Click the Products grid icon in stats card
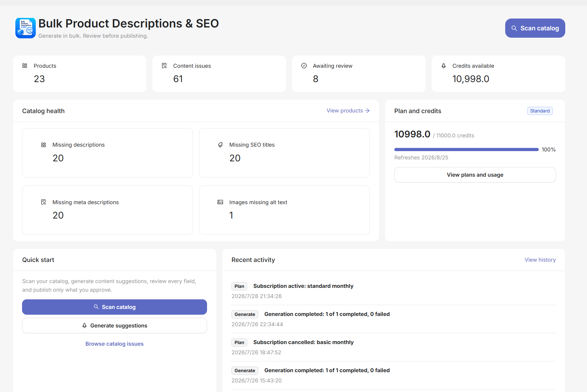Image resolution: width=587 pixels, height=392 pixels. click(25, 66)
